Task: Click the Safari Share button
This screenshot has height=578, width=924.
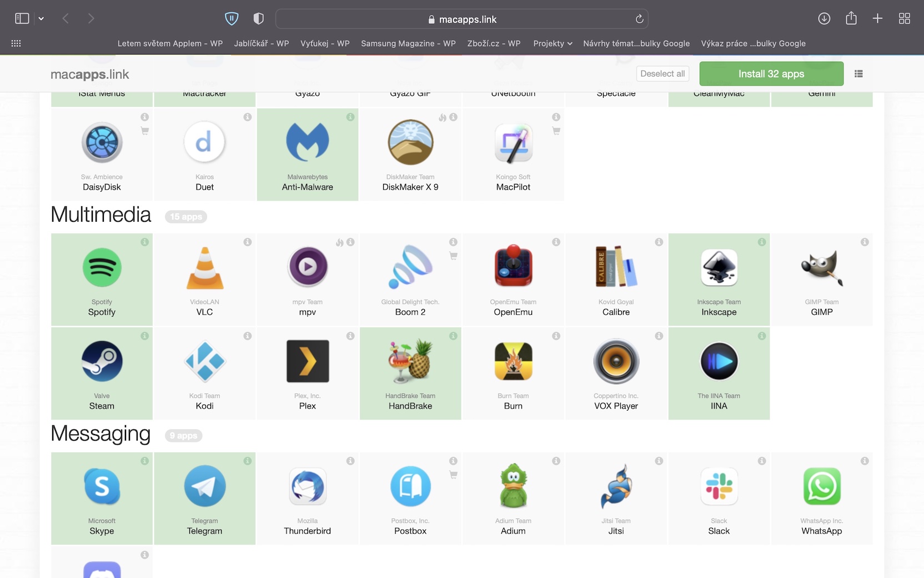Action: coord(851,18)
